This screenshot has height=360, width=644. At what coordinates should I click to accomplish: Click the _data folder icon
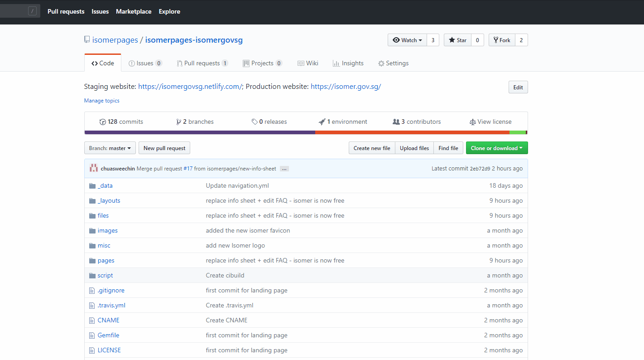click(92, 186)
